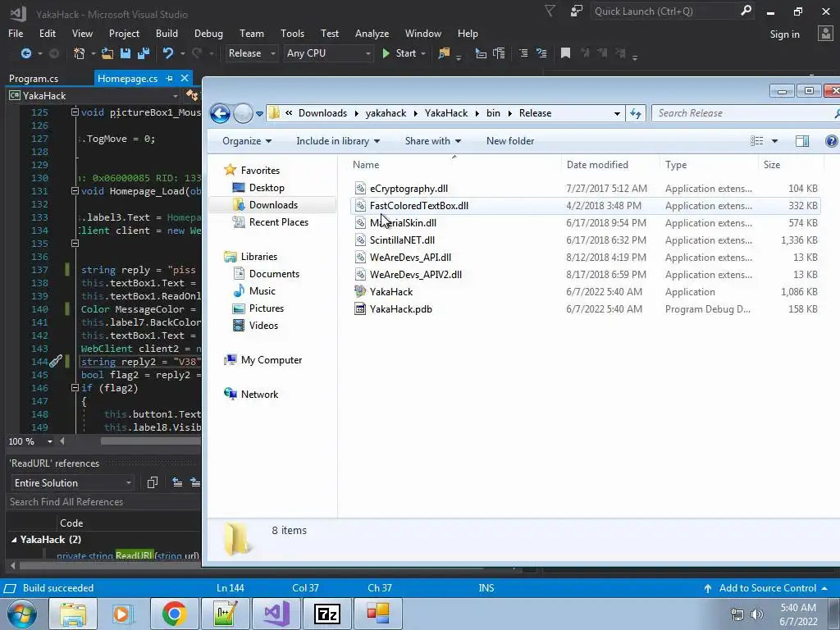This screenshot has height=630, width=840.
Task: Close the Homepage.cs tab
Action: pyautogui.click(x=185, y=78)
